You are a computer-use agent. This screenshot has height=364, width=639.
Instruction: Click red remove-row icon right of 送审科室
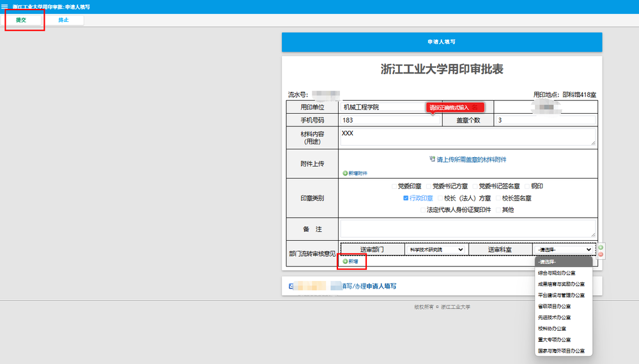(601, 254)
